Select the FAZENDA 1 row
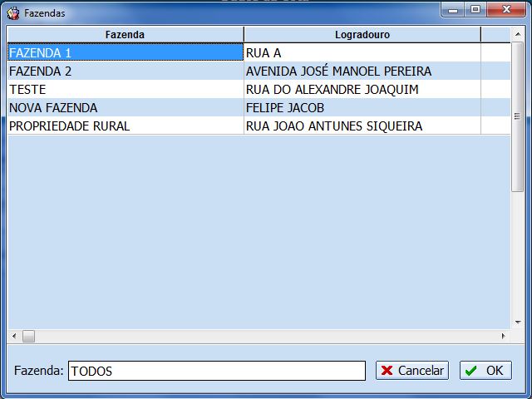 (125, 52)
